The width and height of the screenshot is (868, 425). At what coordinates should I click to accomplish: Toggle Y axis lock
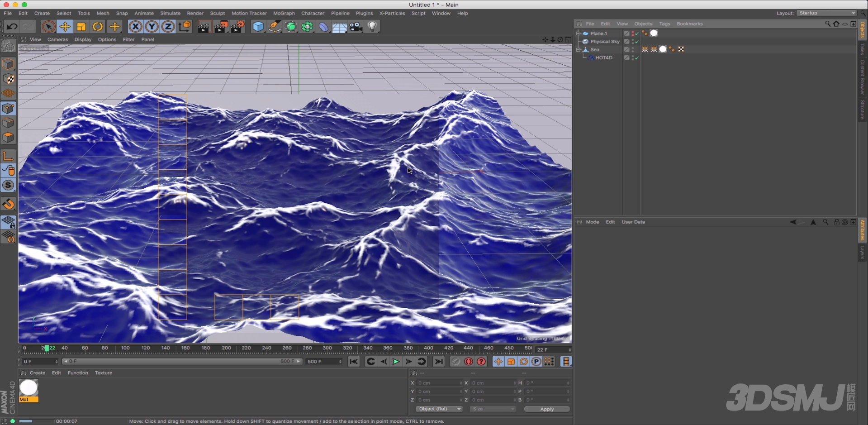tap(152, 27)
